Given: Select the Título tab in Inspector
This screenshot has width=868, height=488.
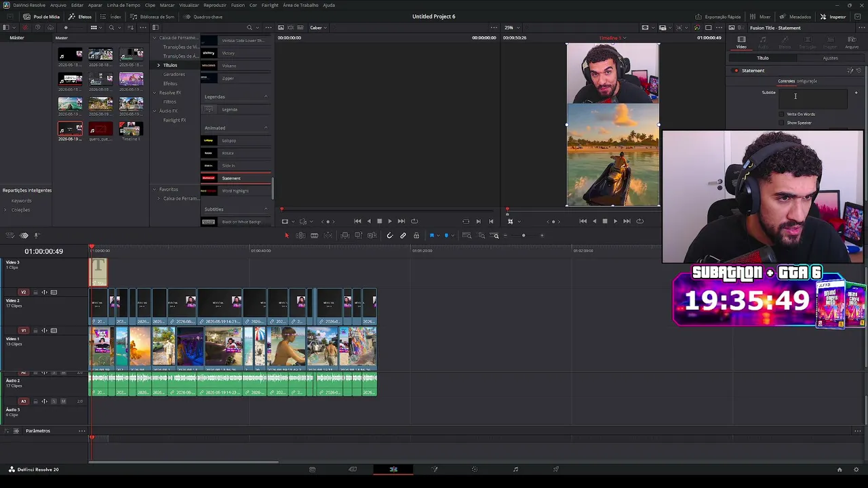Looking at the screenshot, I should [x=763, y=58].
